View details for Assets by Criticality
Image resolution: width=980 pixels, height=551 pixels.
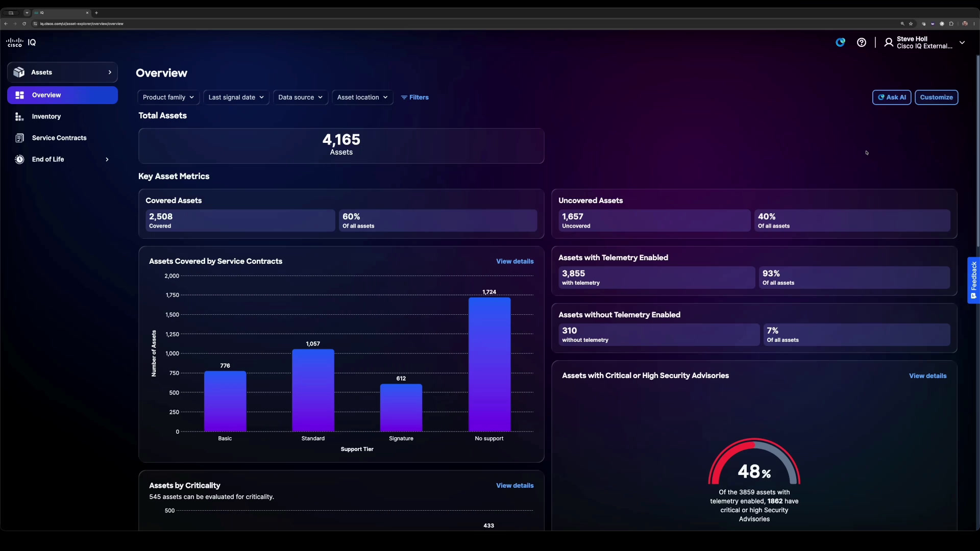coord(514,486)
